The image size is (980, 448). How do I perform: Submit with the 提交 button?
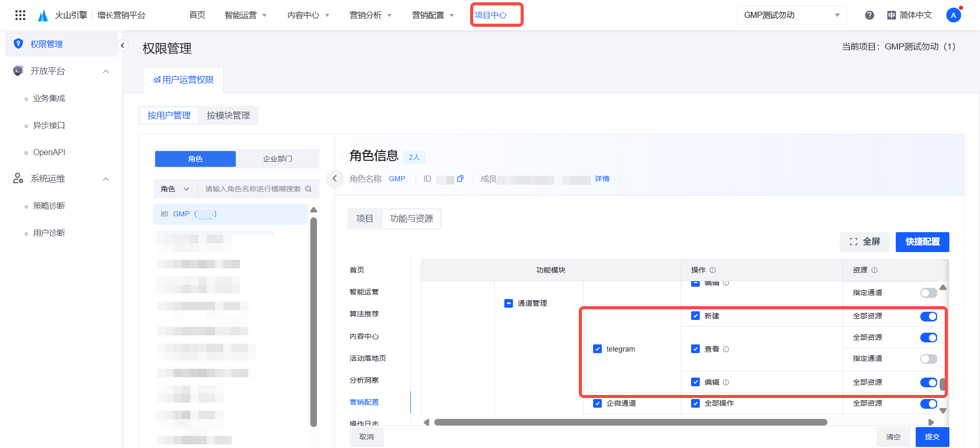932,437
